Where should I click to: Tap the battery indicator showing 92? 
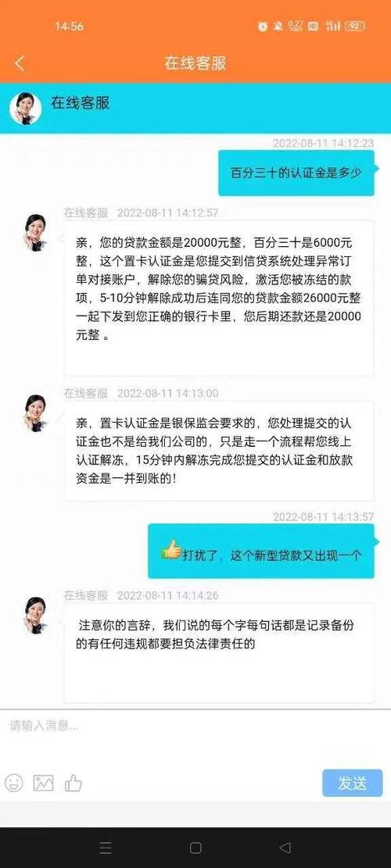(x=354, y=26)
